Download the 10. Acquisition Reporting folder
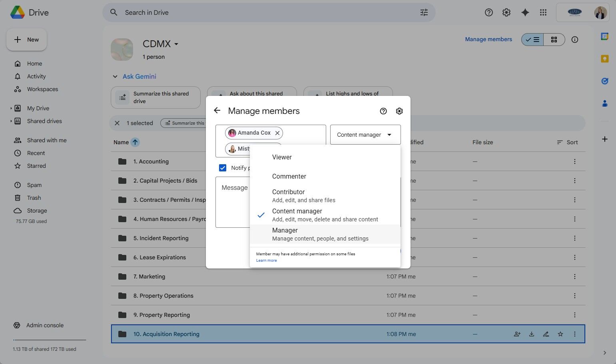This screenshot has height=364, width=616. point(531,334)
